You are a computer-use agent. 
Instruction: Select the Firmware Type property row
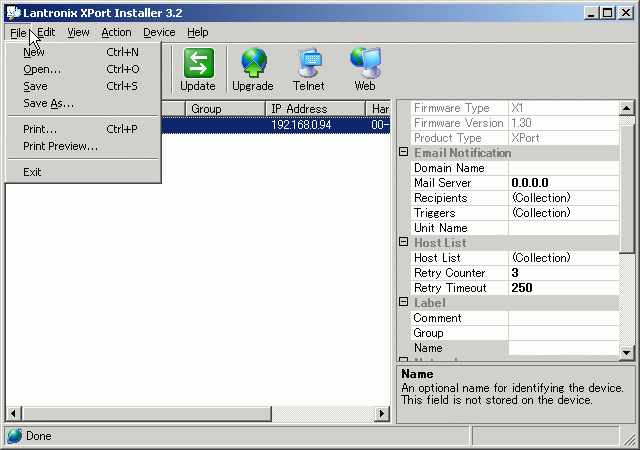(515, 108)
